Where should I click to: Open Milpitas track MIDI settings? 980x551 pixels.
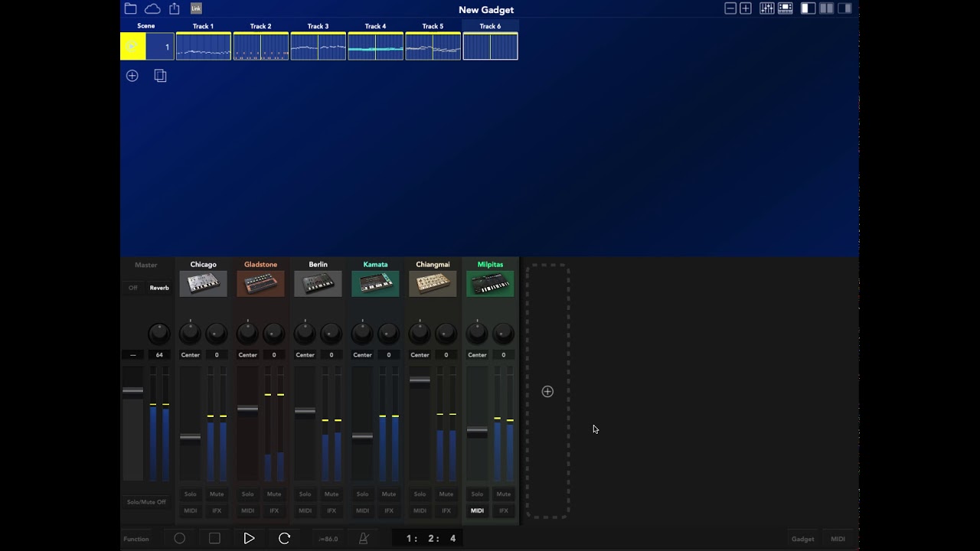pos(477,510)
